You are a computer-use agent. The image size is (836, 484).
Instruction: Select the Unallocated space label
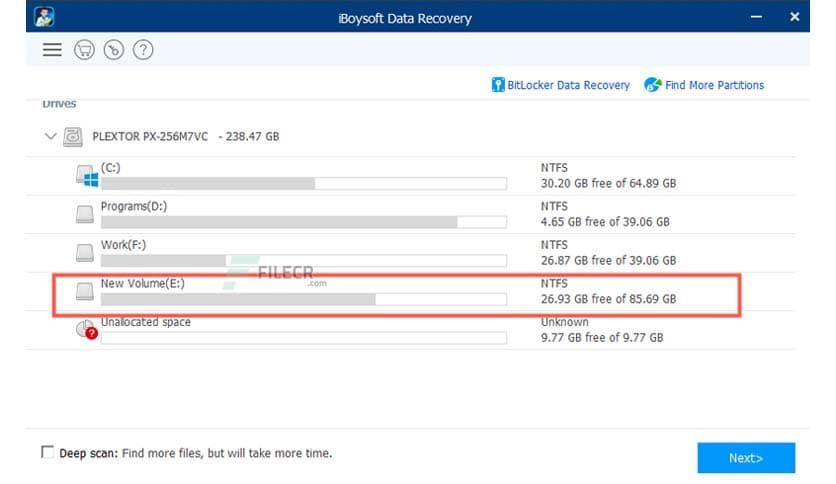pos(146,322)
